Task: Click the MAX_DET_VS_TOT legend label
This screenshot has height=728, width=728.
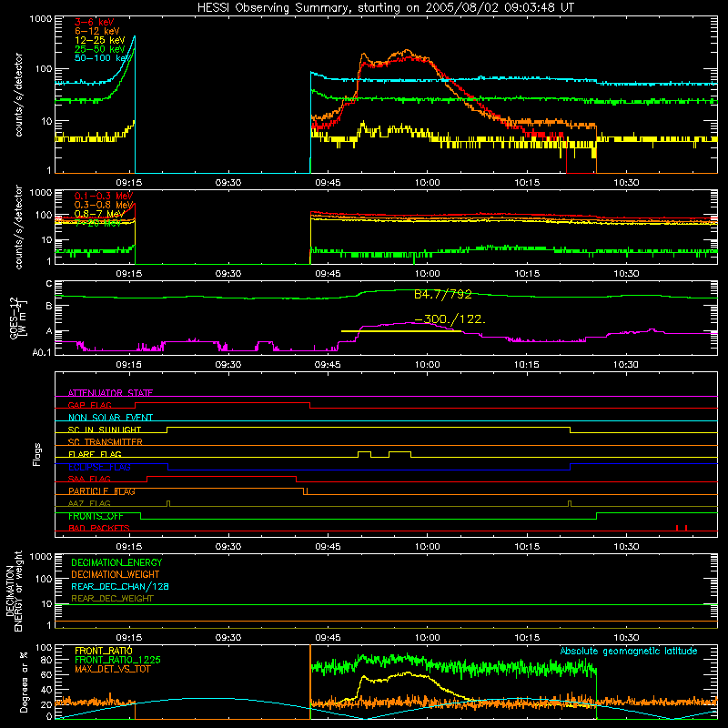Action: click(x=112, y=669)
